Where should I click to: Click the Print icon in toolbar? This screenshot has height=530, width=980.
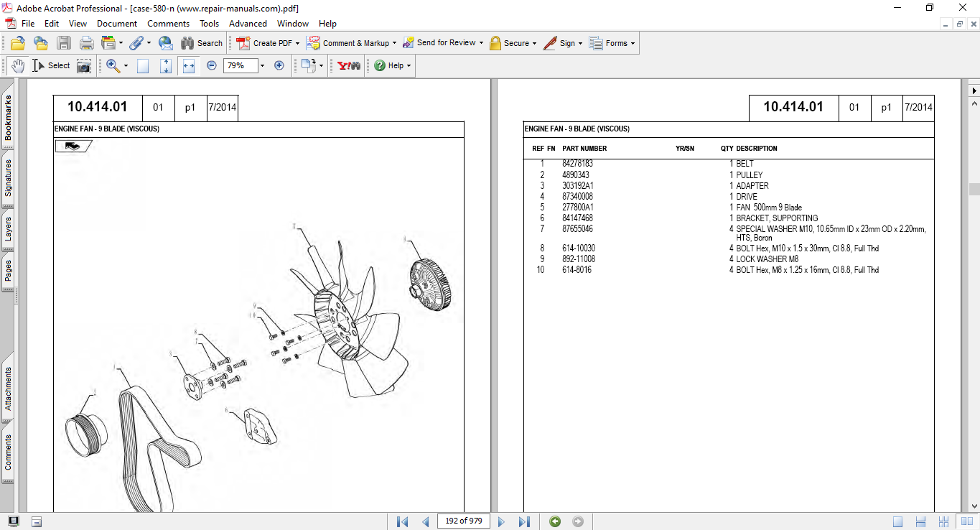[x=86, y=43]
